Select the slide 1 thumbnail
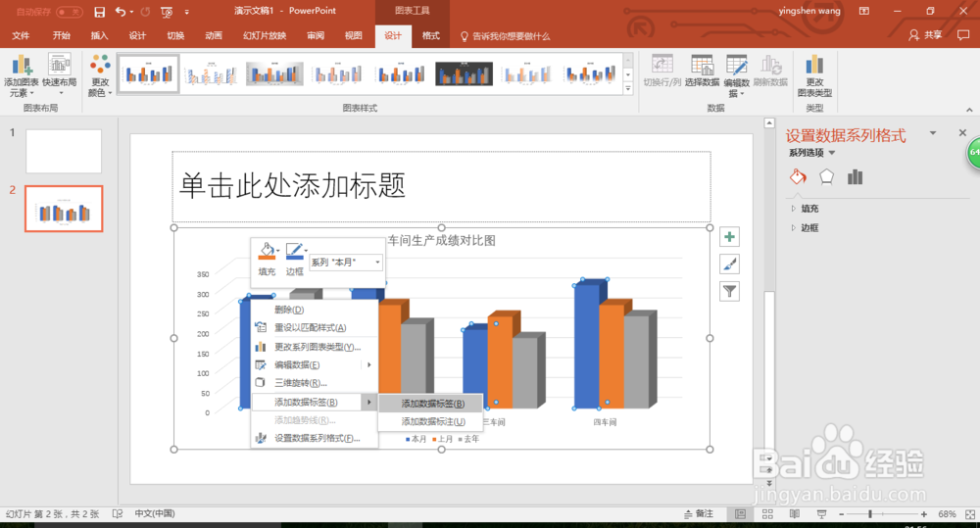 point(63,151)
